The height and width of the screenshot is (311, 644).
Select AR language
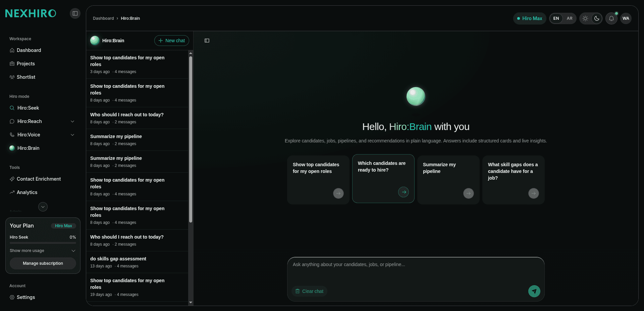(x=570, y=18)
